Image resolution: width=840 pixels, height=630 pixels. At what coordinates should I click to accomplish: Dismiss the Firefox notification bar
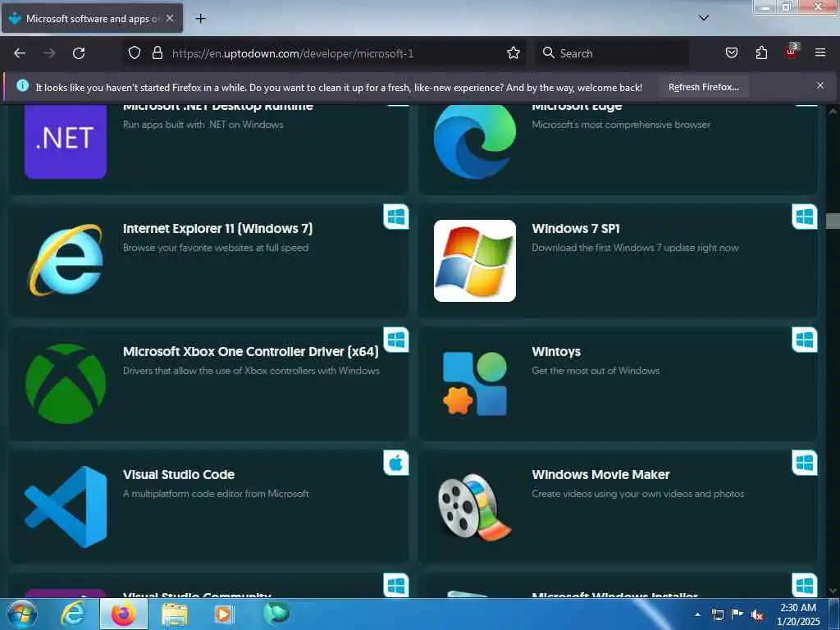pos(819,85)
